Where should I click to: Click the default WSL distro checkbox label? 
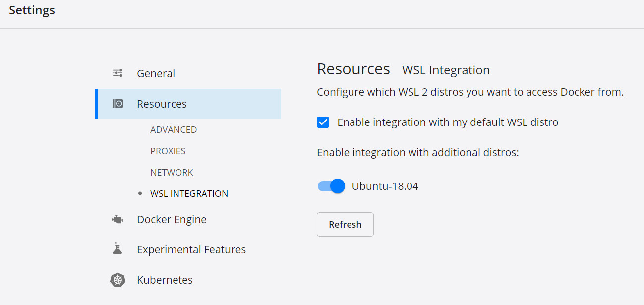448,122
